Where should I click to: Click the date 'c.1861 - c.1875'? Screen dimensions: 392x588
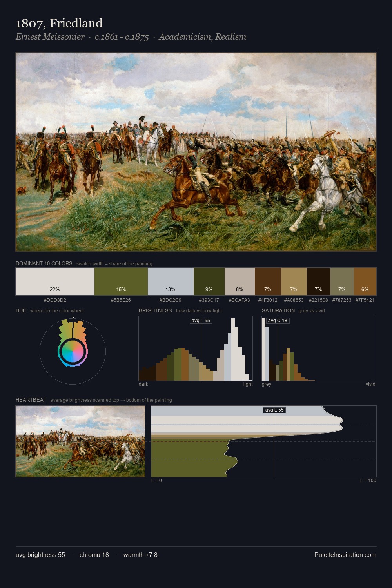point(122,37)
